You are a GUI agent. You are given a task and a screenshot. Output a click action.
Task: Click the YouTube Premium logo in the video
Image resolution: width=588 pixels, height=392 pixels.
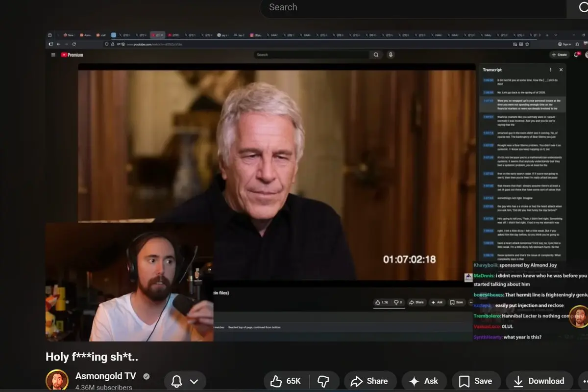point(72,55)
